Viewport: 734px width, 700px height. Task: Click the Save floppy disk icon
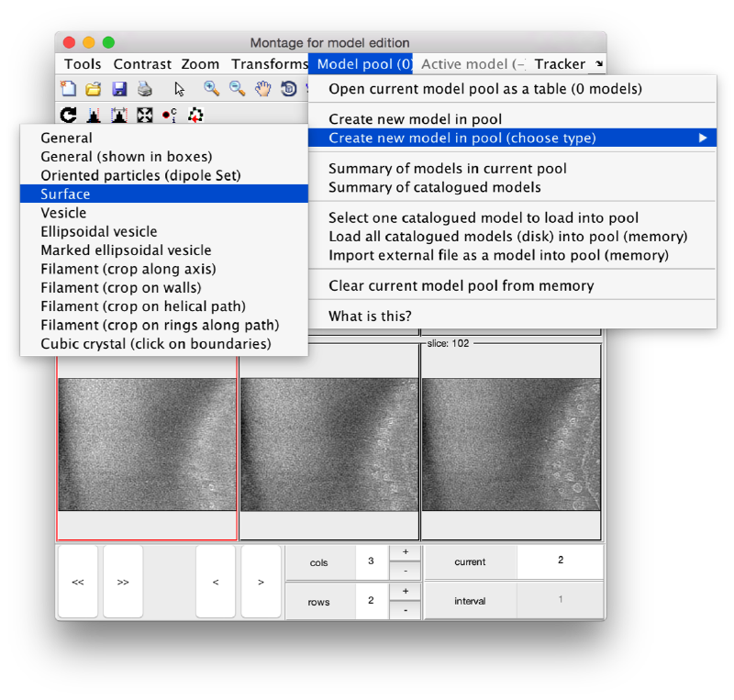pyautogui.click(x=119, y=89)
